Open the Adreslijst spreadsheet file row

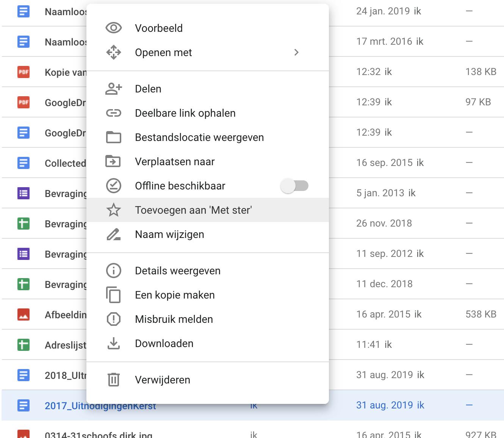[x=65, y=345]
